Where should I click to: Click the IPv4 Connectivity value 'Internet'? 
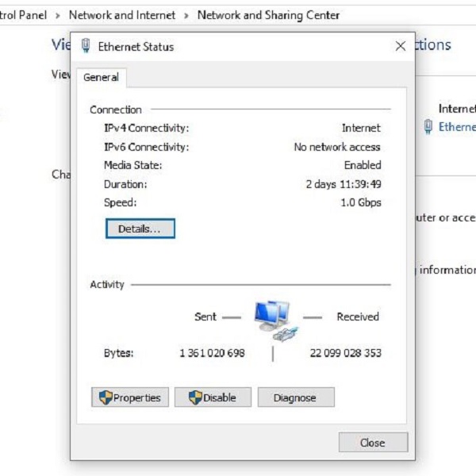tap(361, 128)
